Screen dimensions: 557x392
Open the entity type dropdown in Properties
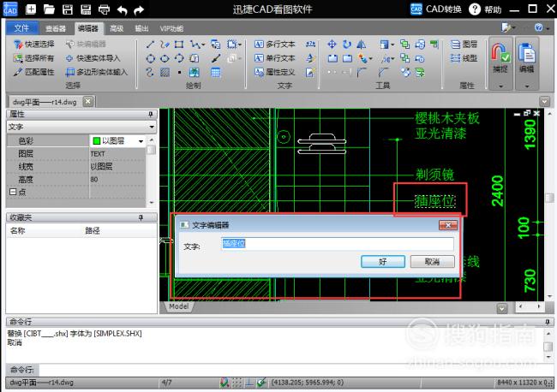[152, 127]
